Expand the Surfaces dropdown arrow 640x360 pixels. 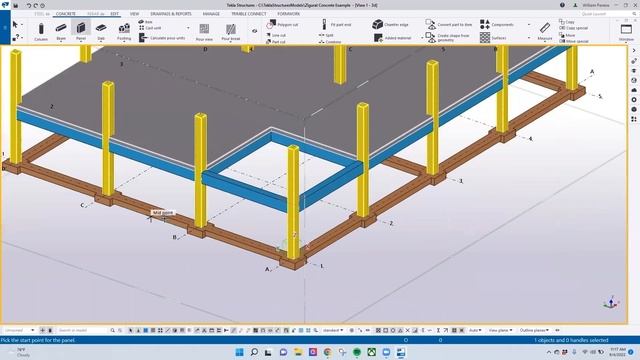(529, 38)
